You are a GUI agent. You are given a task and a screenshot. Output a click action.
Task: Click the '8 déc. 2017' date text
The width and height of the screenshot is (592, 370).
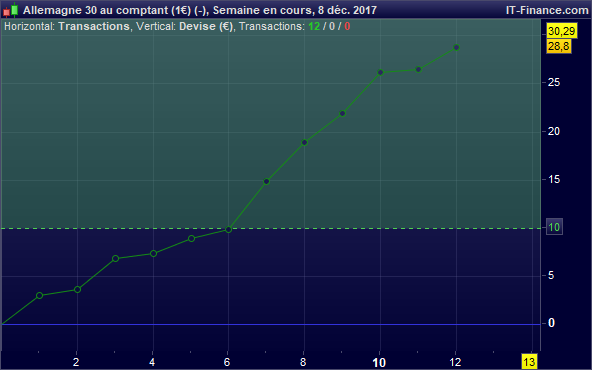pos(347,10)
